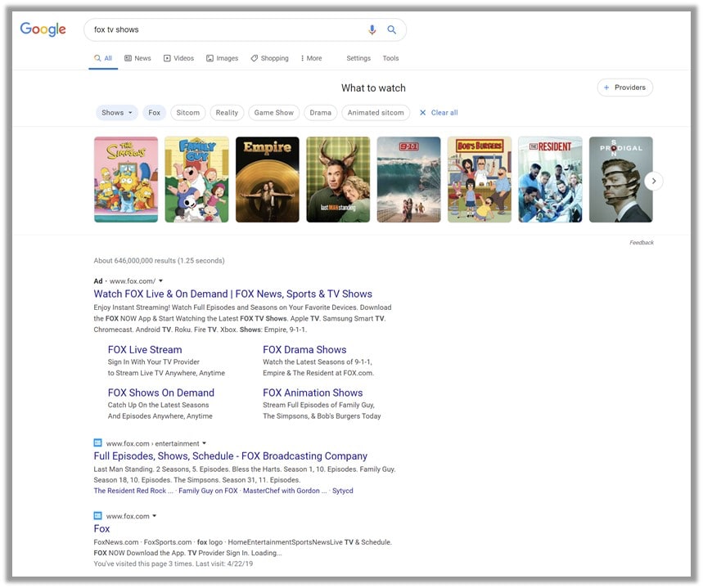Open the Sytycd sublink
The width and height of the screenshot is (703, 588).
point(343,491)
